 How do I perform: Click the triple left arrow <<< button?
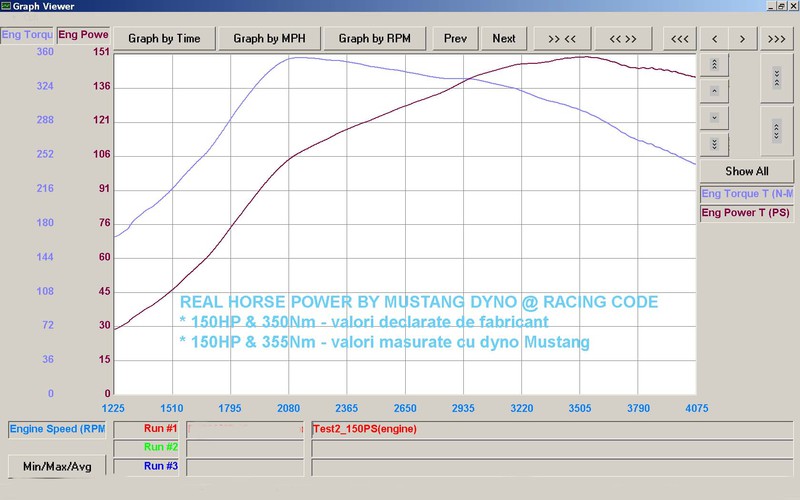(x=680, y=39)
